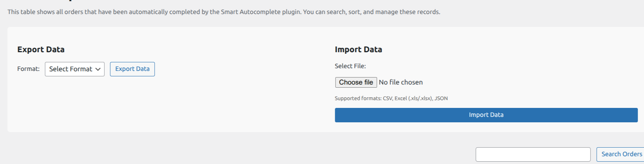This screenshot has width=644, height=164.
Task: Click the 'Select File:' label
Action: (350, 66)
